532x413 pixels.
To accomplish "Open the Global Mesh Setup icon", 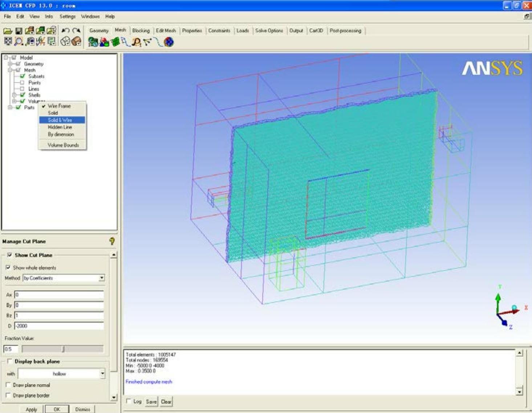I will click(93, 42).
